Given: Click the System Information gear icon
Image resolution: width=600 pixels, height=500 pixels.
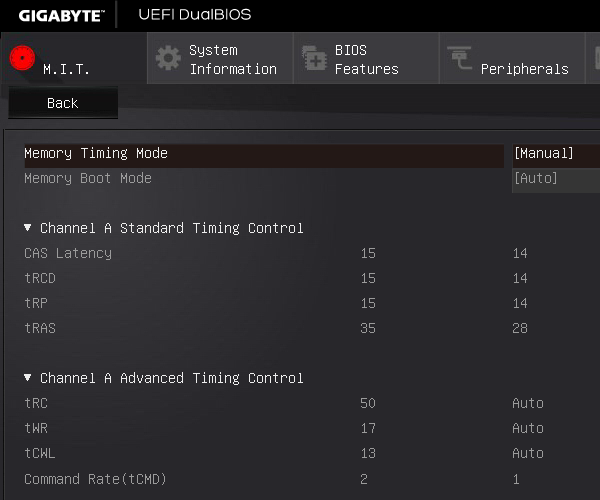Looking at the screenshot, I should coord(168,58).
